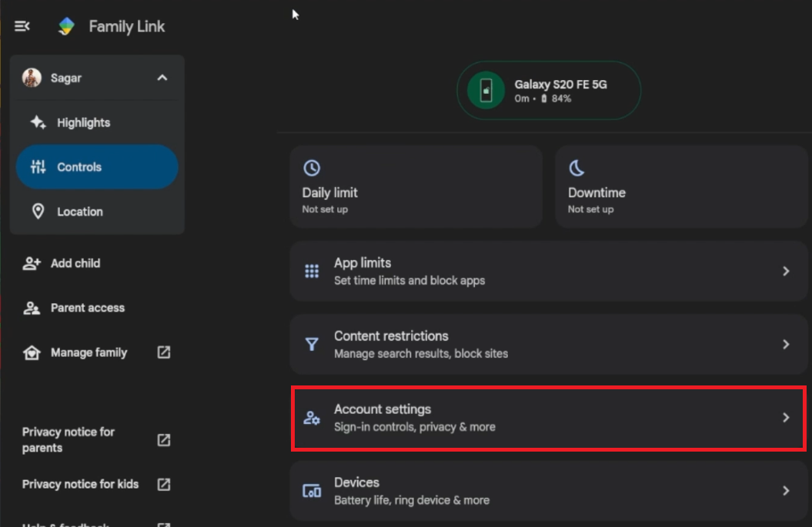812x527 pixels.
Task: Expand Content restrictions with its chevron arrow
Action: (786, 344)
